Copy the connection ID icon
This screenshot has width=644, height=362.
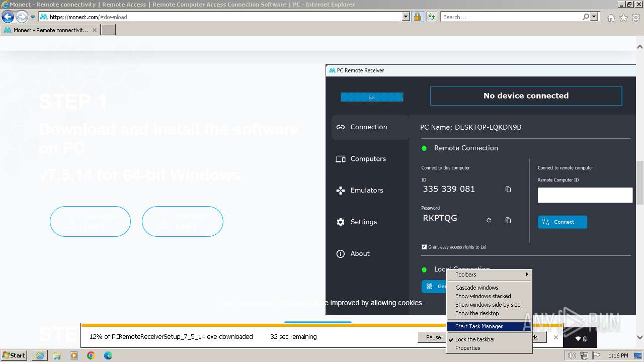pos(508,190)
